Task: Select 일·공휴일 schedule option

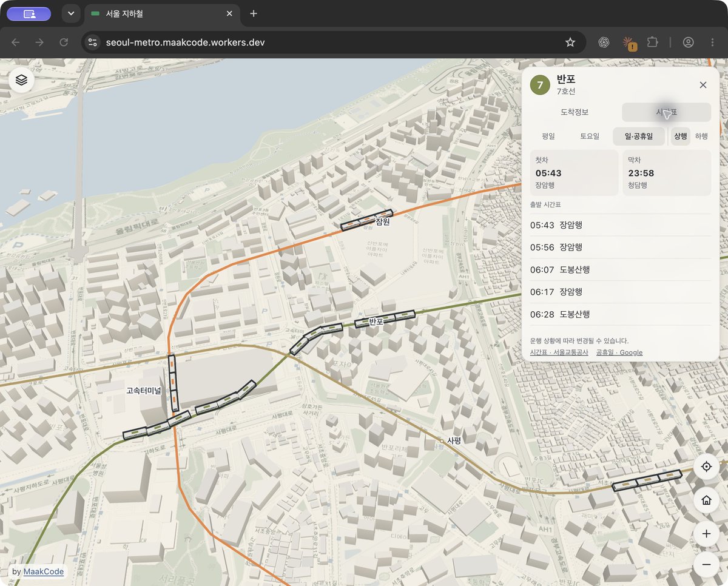Action: tap(639, 136)
